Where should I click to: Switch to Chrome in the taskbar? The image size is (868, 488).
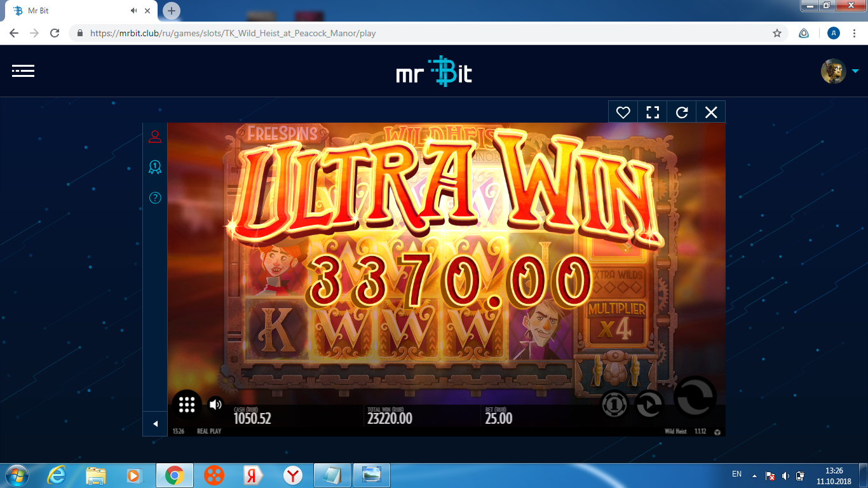(x=175, y=475)
